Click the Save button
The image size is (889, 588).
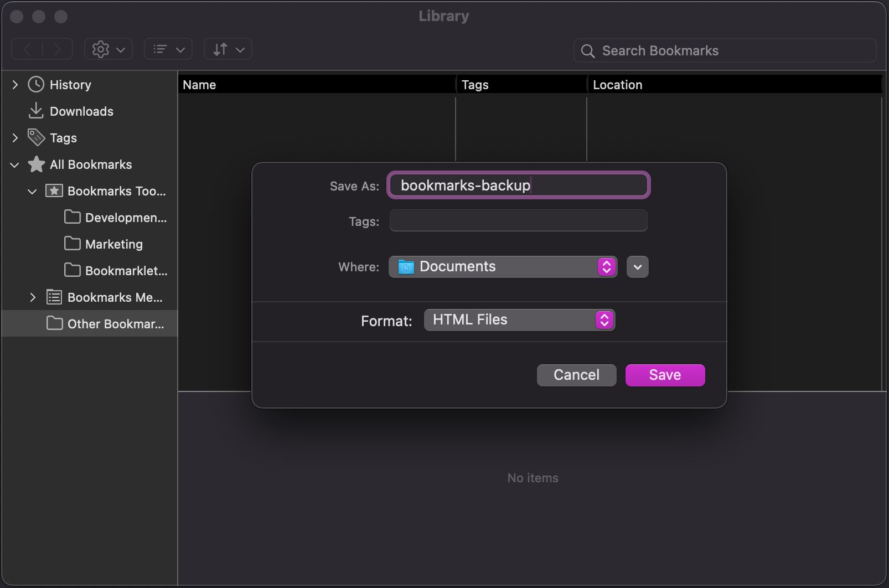point(664,375)
